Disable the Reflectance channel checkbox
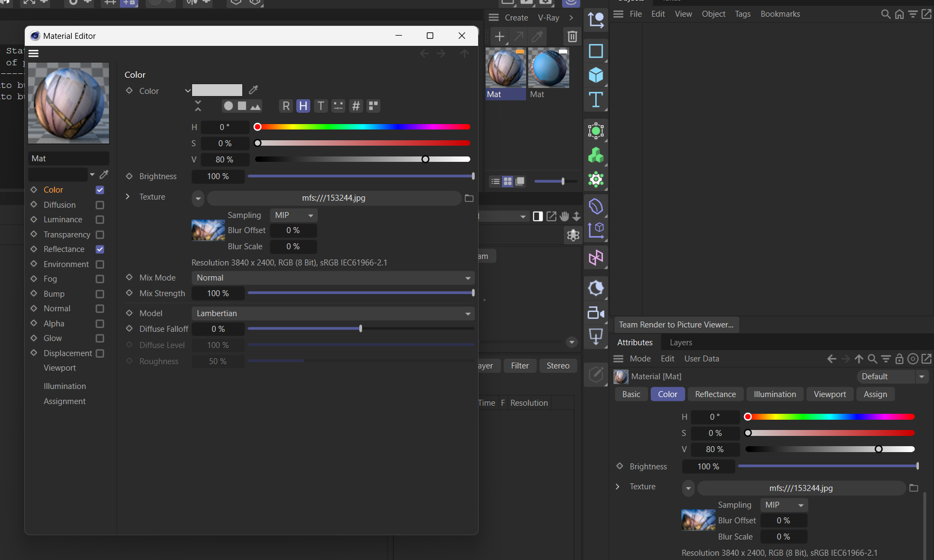Screen dimensions: 934x560 100,249
